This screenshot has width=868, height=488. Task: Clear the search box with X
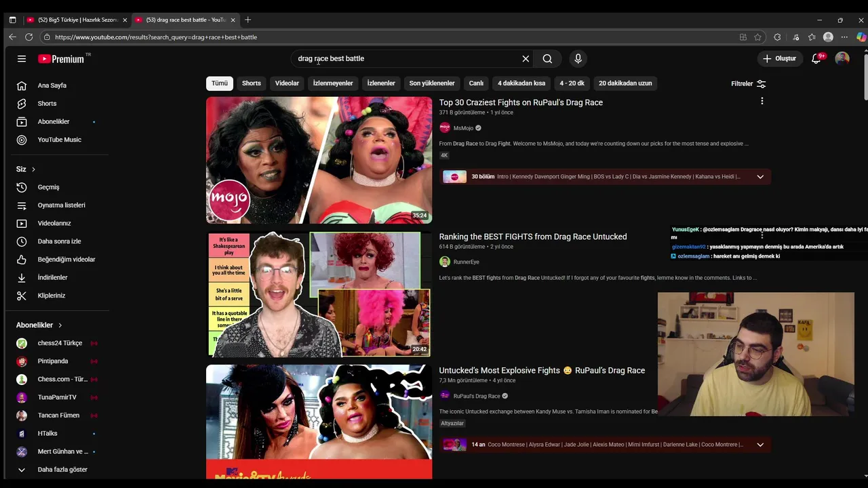pos(526,59)
